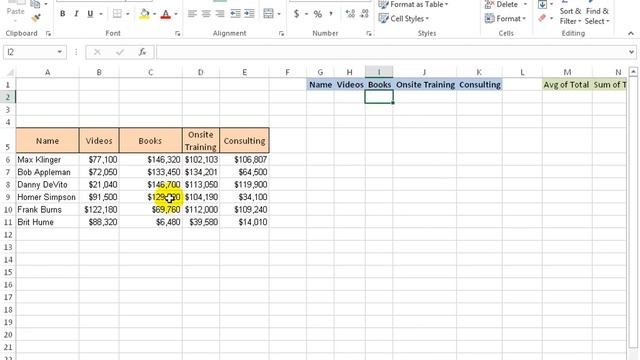
Task: Apply Percent Style
Action: (318, 14)
